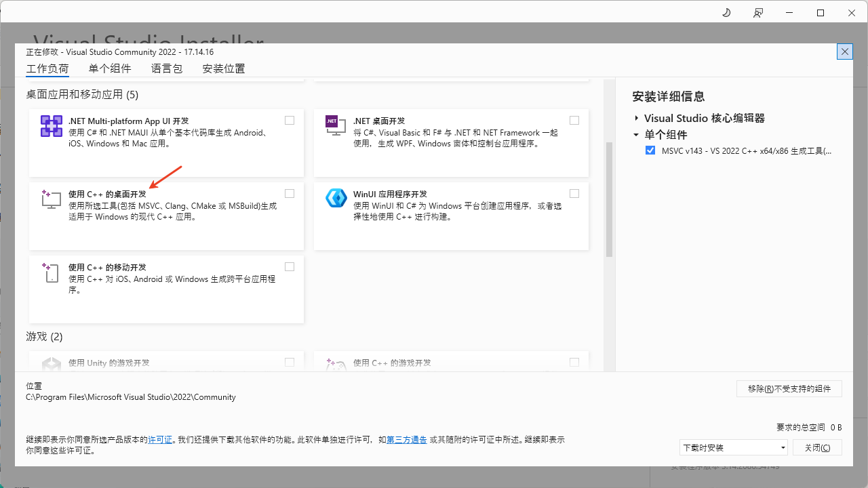Click the 使用 C++ 的桌面开发 workload icon
868x488 pixels.
pos(52,199)
